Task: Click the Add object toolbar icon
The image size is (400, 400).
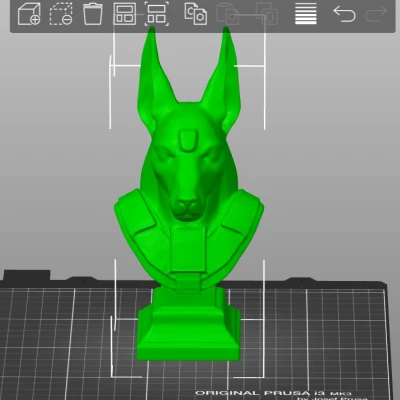Action: [29, 14]
